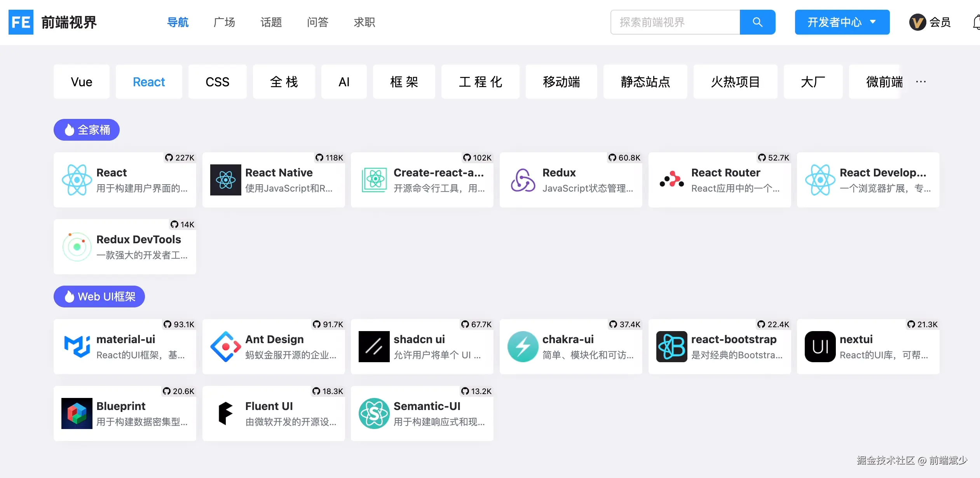980x478 pixels.
Task: Select the 导航 nav item
Action: (x=178, y=22)
